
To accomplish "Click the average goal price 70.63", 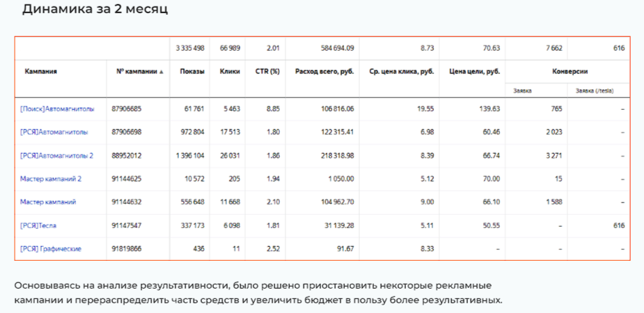I will point(492,49).
